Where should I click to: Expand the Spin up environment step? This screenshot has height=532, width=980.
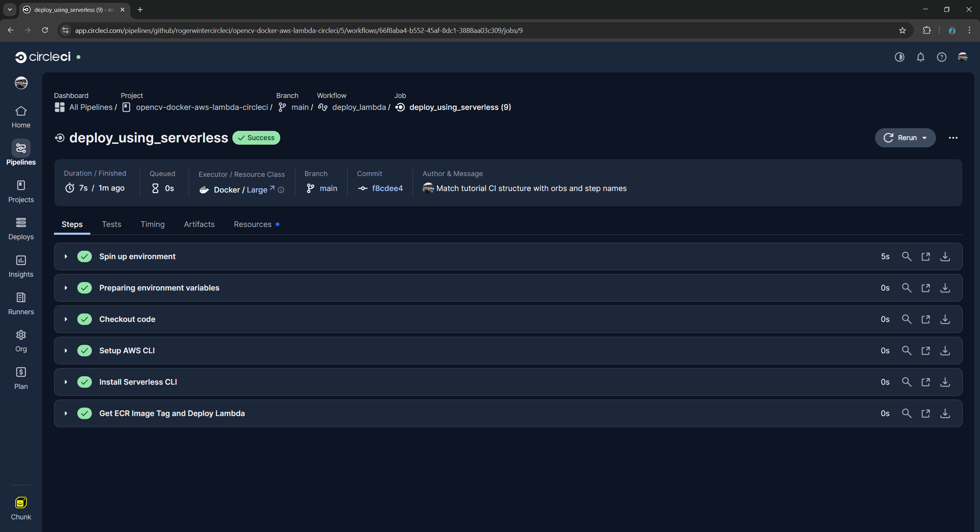66,256
